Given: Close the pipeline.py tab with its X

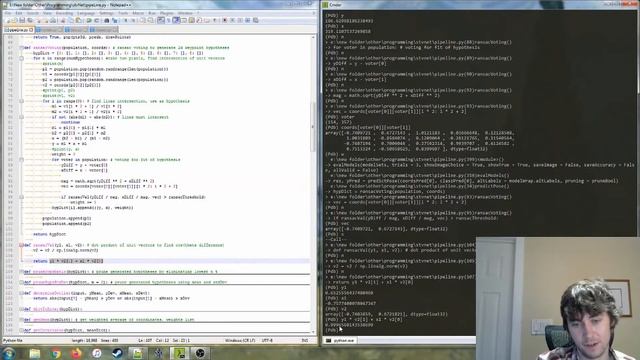Looking at the screenshot, I should coord(31,30).
